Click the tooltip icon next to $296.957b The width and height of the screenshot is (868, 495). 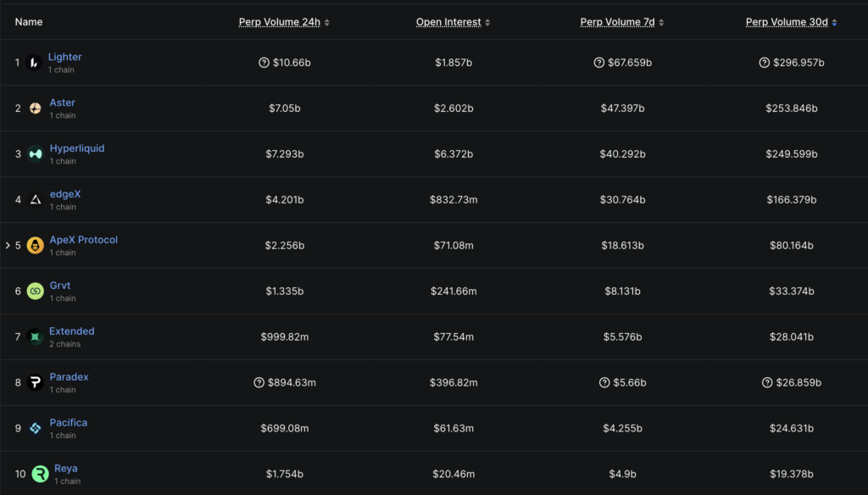click(x=764, y=62)
